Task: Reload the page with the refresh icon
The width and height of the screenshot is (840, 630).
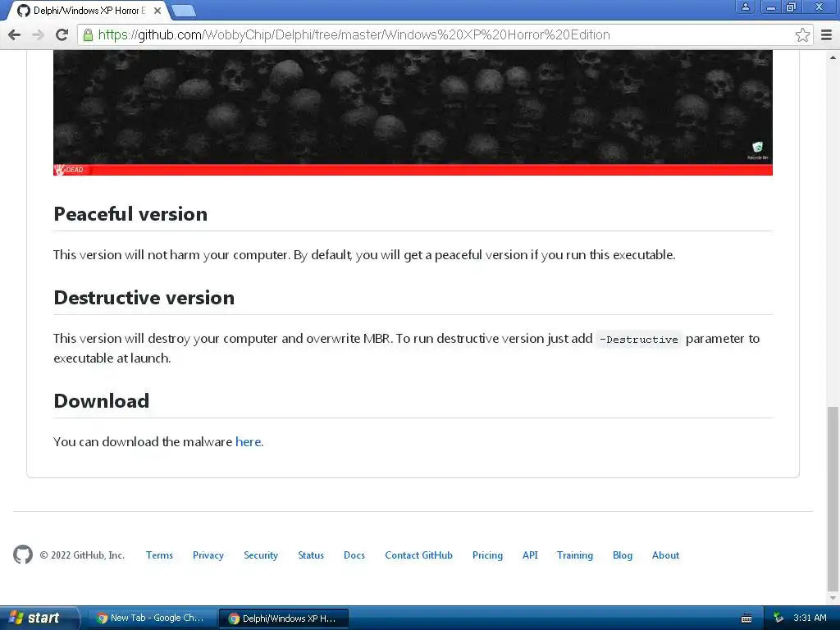Action: click(x=62, y=34)
